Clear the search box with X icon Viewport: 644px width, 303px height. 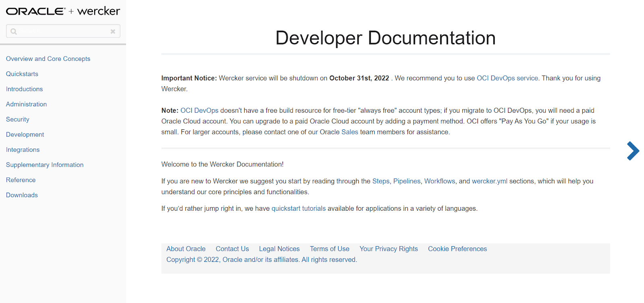(113, 31)
